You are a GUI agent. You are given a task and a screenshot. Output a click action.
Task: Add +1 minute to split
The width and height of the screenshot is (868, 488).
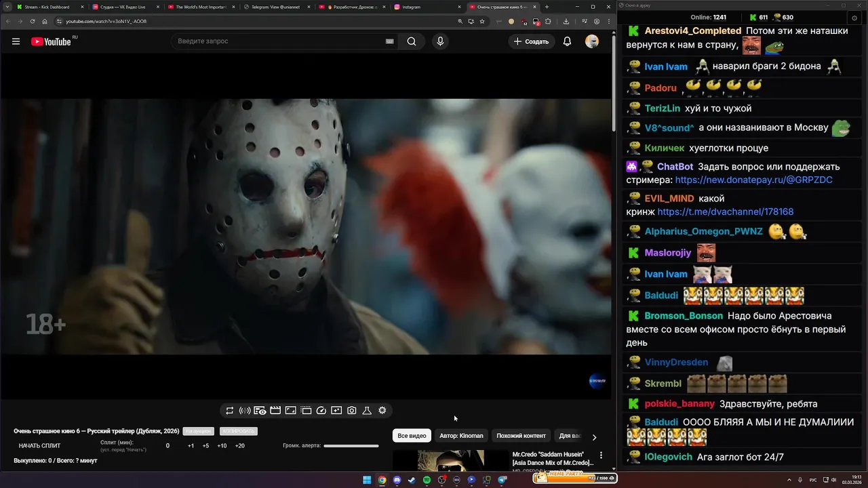pos(191,446)
